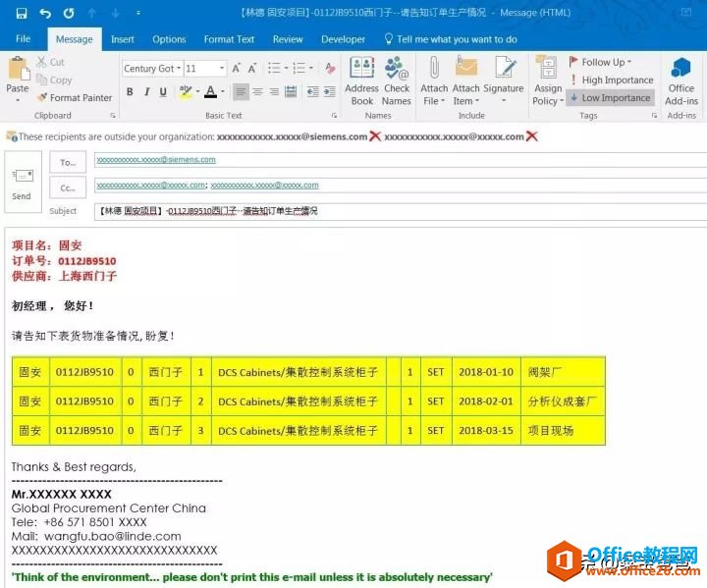Justify the paragraph text
Image resolution: width=707 pixels, height=588 pixels.
point(291,92)
